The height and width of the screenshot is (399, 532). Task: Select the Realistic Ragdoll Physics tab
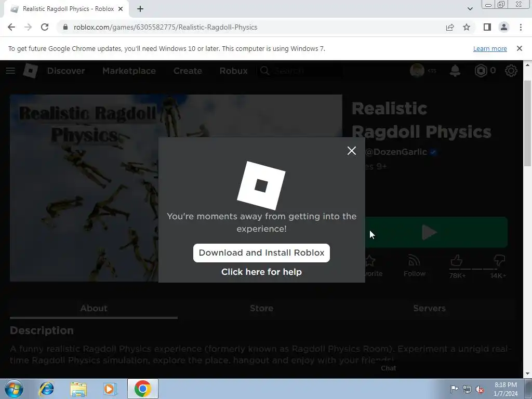pos(66,9)
